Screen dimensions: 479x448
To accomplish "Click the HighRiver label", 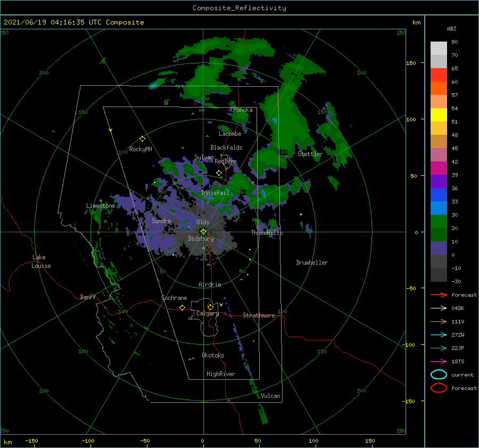I will 221,374.
